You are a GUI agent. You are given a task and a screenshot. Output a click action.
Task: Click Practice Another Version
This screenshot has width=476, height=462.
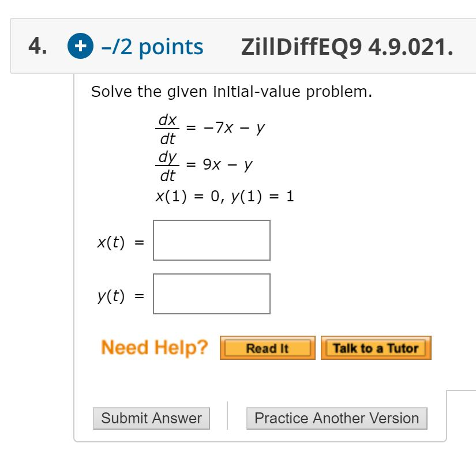click(337, 418)
